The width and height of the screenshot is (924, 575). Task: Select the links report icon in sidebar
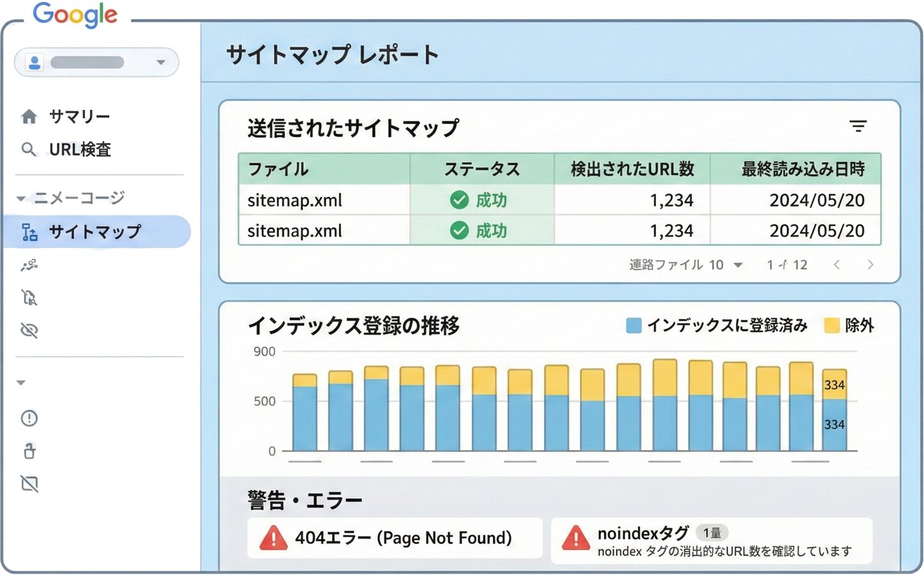tap(30, 265)
